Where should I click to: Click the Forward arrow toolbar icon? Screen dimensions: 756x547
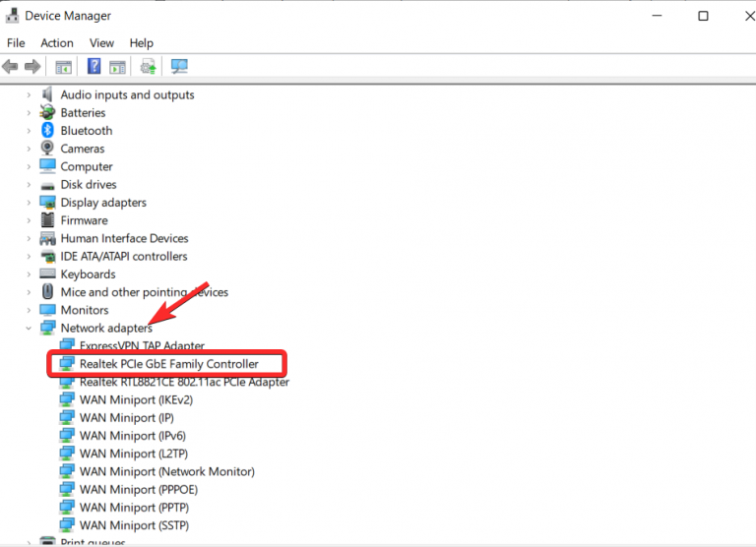coord(32,66)
